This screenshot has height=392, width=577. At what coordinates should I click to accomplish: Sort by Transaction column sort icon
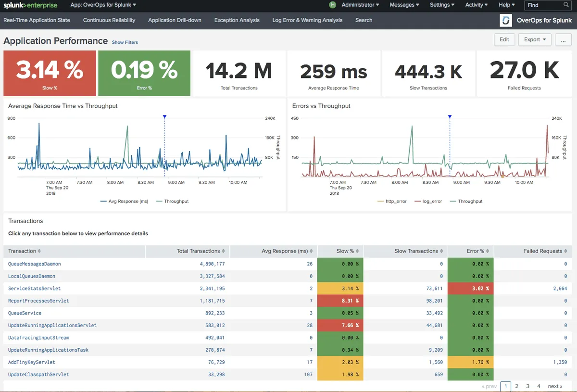(39, 251)
